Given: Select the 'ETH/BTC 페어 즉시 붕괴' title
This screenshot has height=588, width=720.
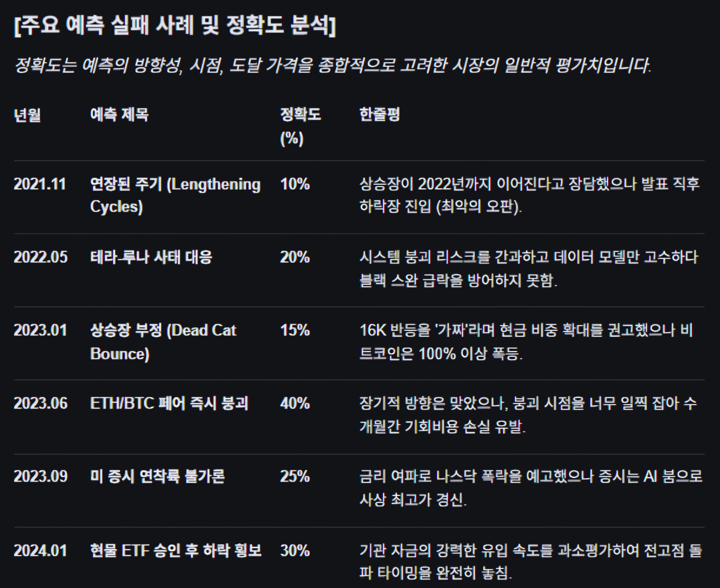Looking at the screenshot, I should click(x=169, y=403).
